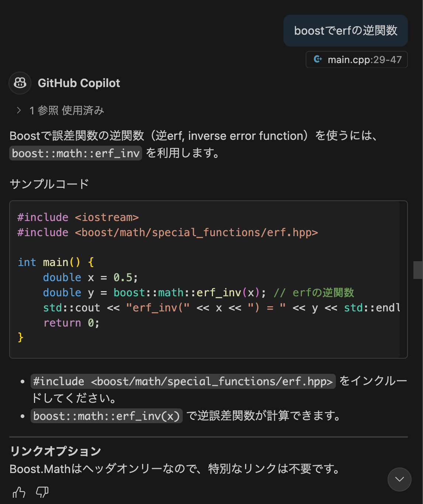Click the closing brace of main in code
Image resolution: width=423 pixels, height=504 pixels.
[x=21, y=338]
